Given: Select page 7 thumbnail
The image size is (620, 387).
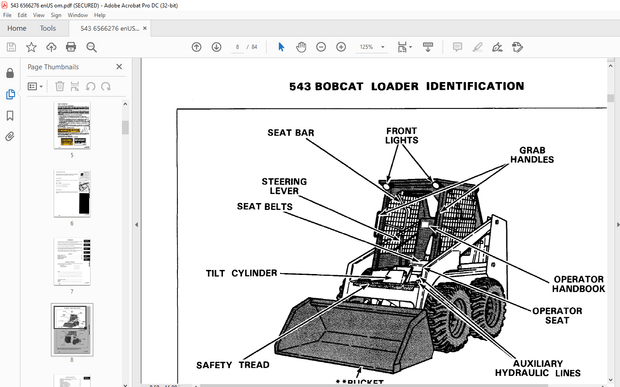Looking at the screenshot, I should (x=72, y=262).
